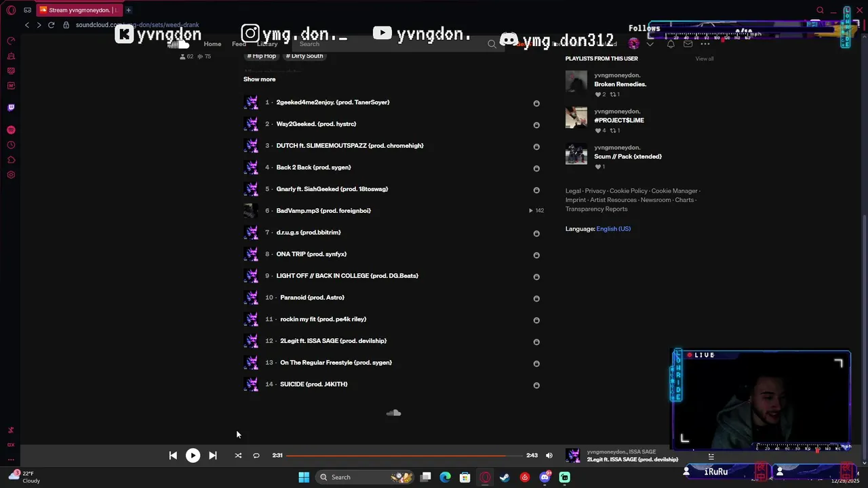This screenshot has height=488, width=868.
Task: Open the next-up queue icon in player
Action: [x=711, y=457]
